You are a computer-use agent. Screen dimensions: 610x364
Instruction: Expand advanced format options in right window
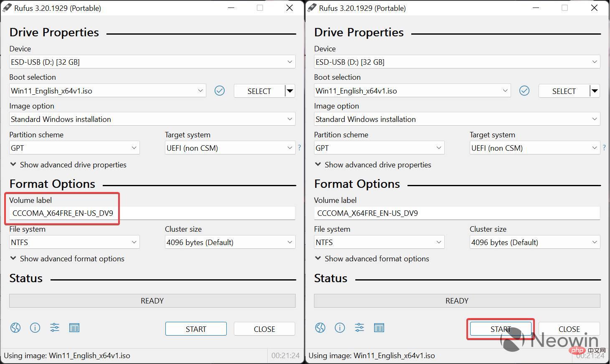372,258
